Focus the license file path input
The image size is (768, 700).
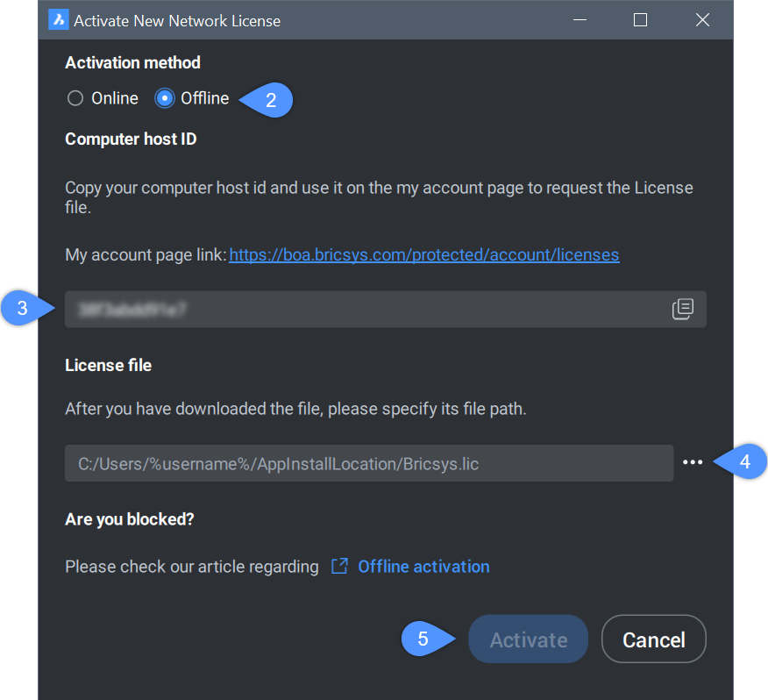pos(368,463)
